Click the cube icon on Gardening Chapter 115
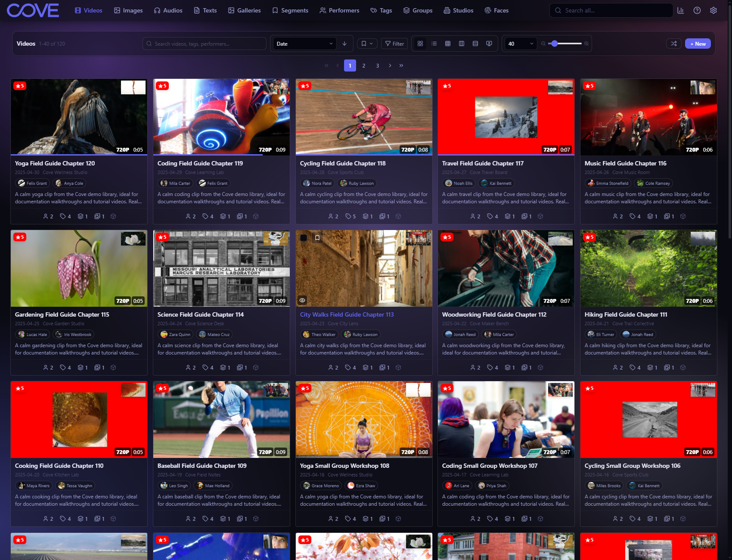The width and height of the screenshot is (732, 560). tap(113, 367)
